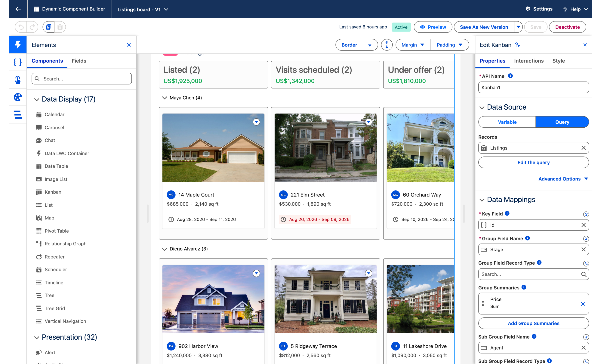Open the Help menu

tap(575, 9)
